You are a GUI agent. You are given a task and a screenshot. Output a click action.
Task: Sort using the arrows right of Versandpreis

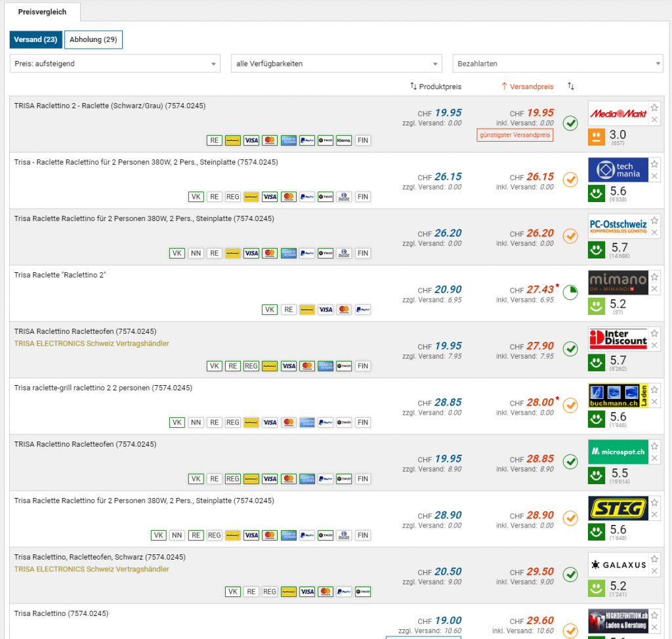(x=570, y=87)
